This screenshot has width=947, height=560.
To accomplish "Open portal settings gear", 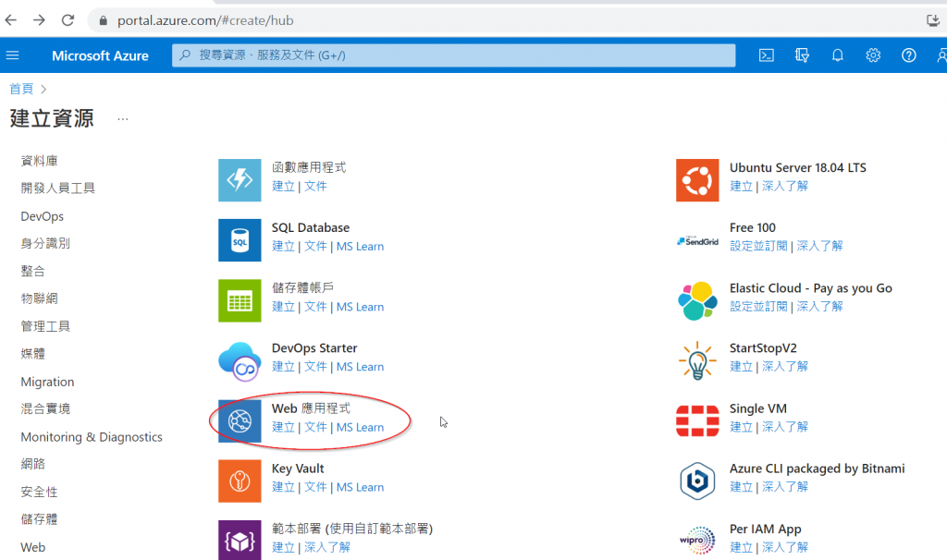I will click(x=873, y=55).
